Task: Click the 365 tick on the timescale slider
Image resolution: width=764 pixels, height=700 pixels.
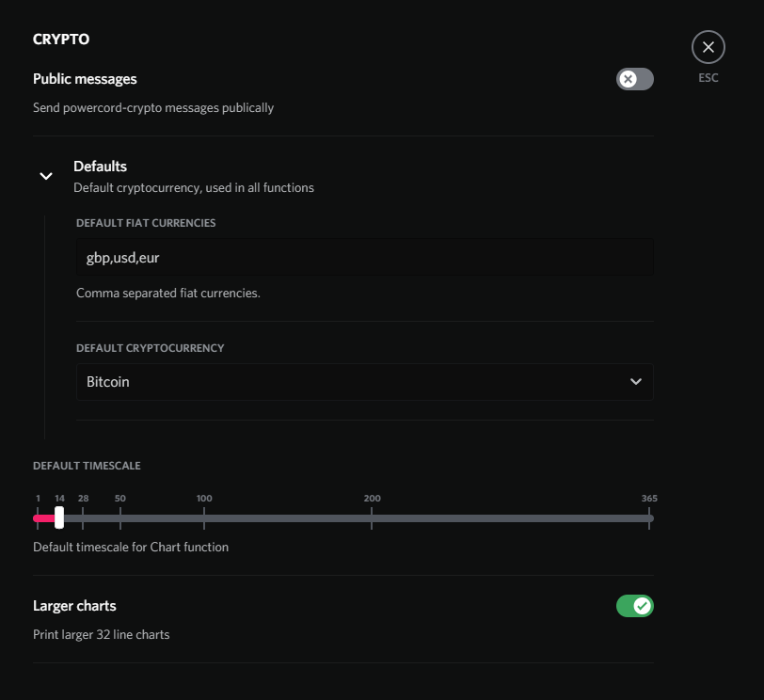Action: pyautogui.click(x=648, y=517)
